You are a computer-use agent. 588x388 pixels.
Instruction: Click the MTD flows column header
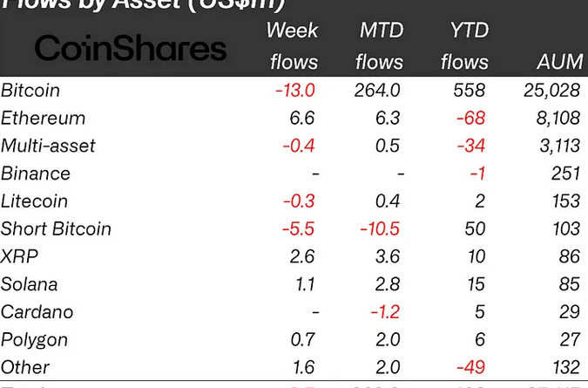tap(381, 46)
